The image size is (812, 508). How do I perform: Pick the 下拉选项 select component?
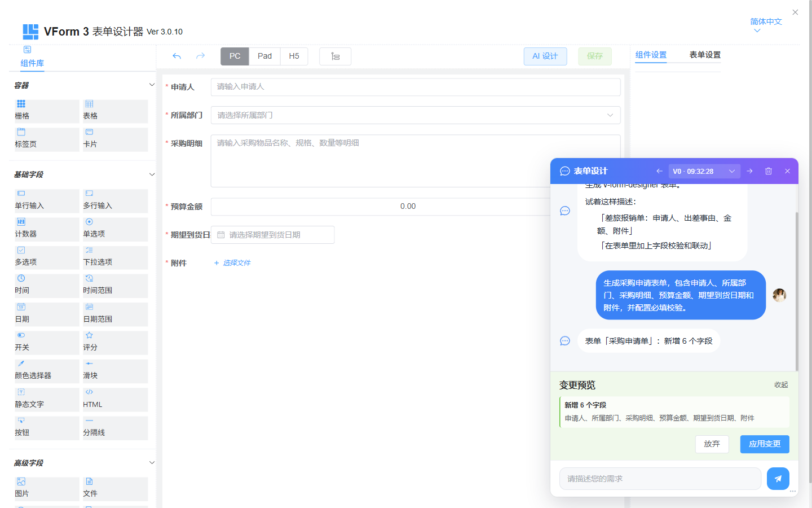pyautogui.click(x=115, y=257)
